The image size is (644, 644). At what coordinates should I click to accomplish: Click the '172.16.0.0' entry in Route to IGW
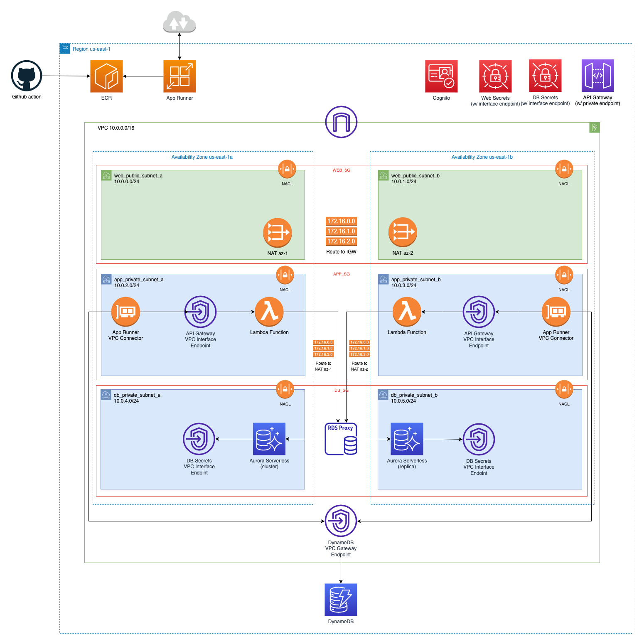(341, 221)
